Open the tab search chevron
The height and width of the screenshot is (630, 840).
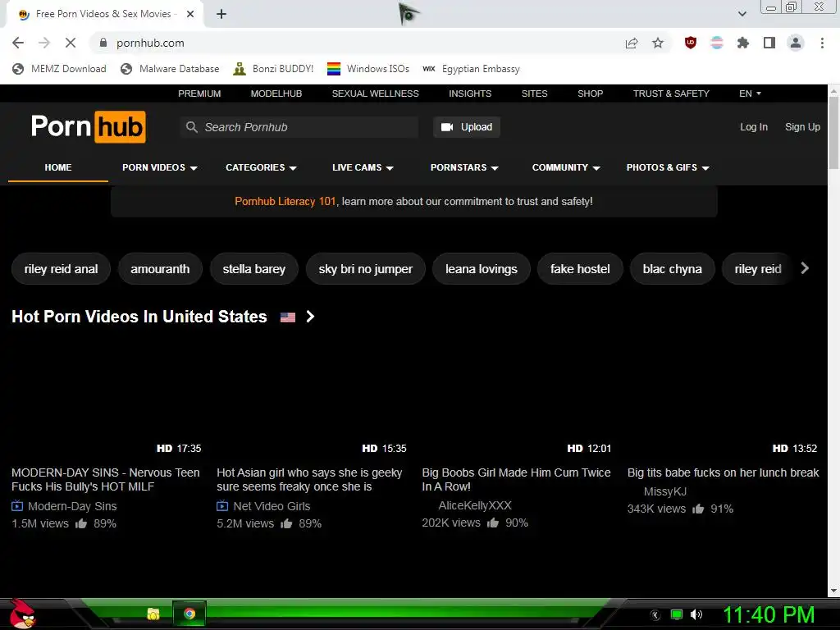click(x=742, y=14)
